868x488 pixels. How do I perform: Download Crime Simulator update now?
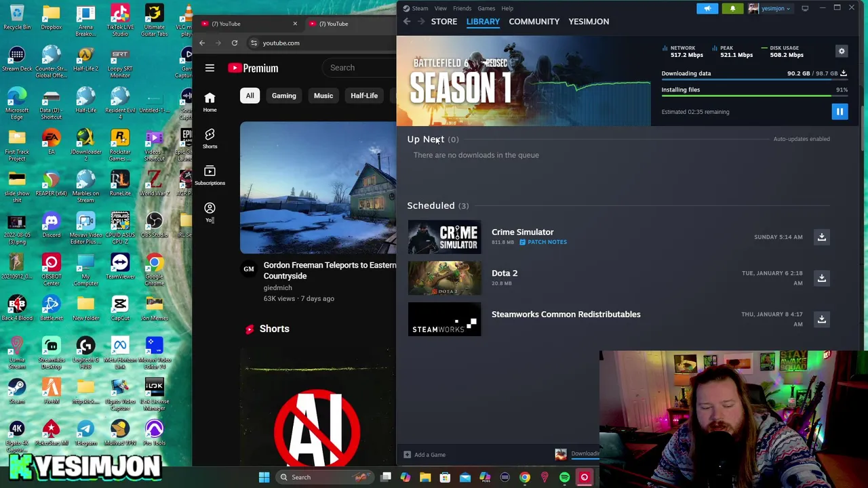tap(821, 237)
